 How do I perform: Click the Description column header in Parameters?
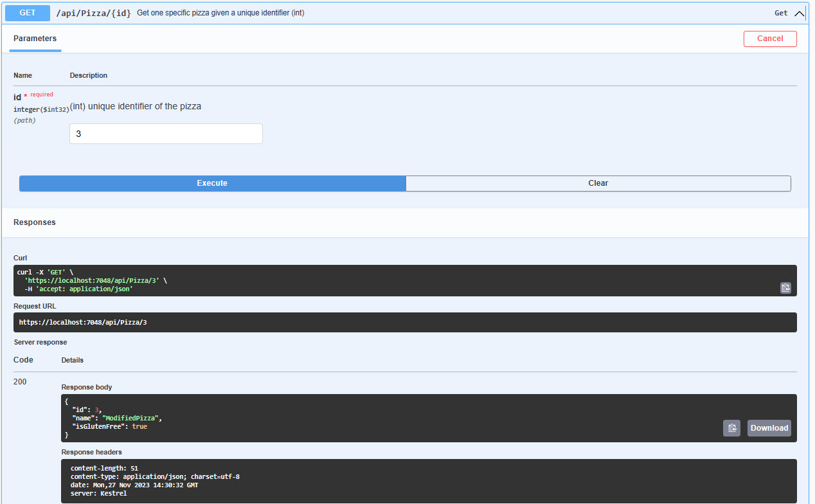[89, 75]
